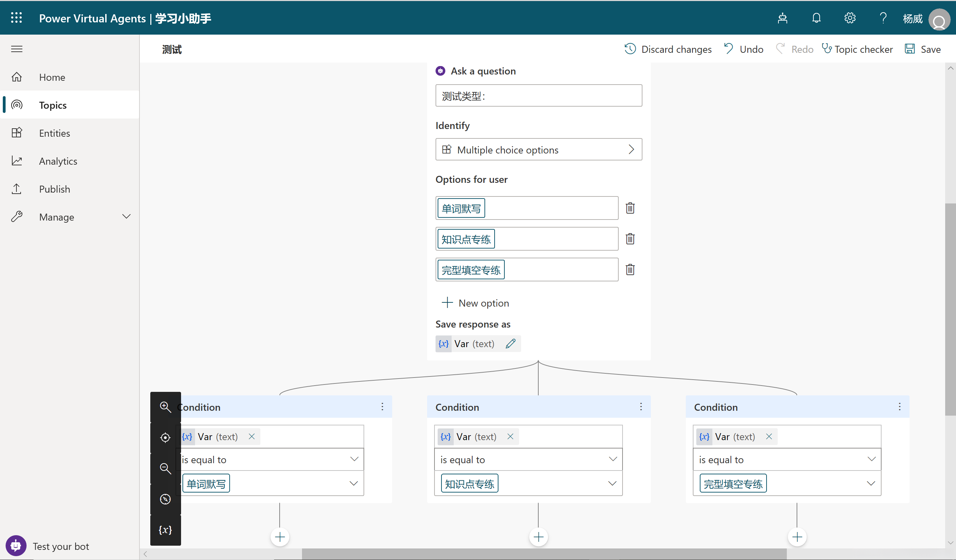Click the center-on-canvas target icon

click(165, 437)
